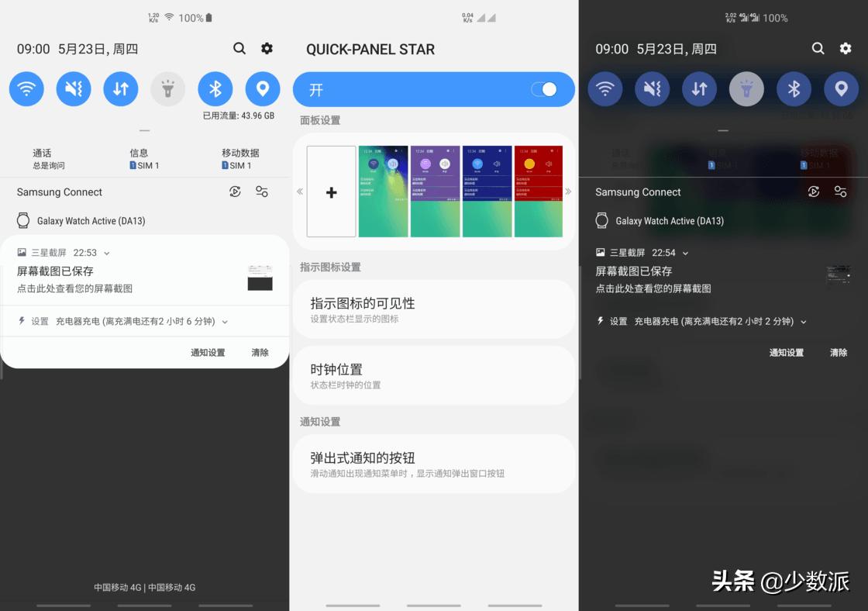This screenshot has width=868, height=611.
Task: Turn on the flashlight quick tile
Action: pos(167,88)
